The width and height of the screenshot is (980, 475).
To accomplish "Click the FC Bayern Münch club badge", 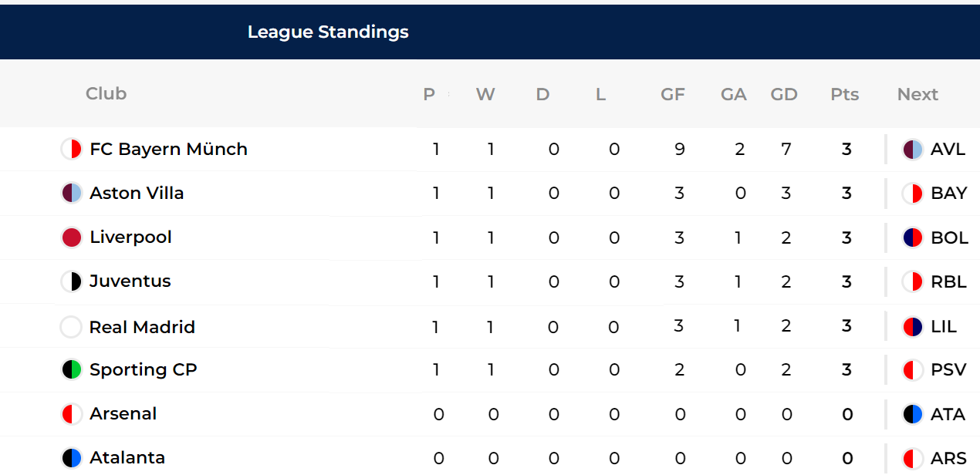I will pyautogui.click(x=71, y=149).
